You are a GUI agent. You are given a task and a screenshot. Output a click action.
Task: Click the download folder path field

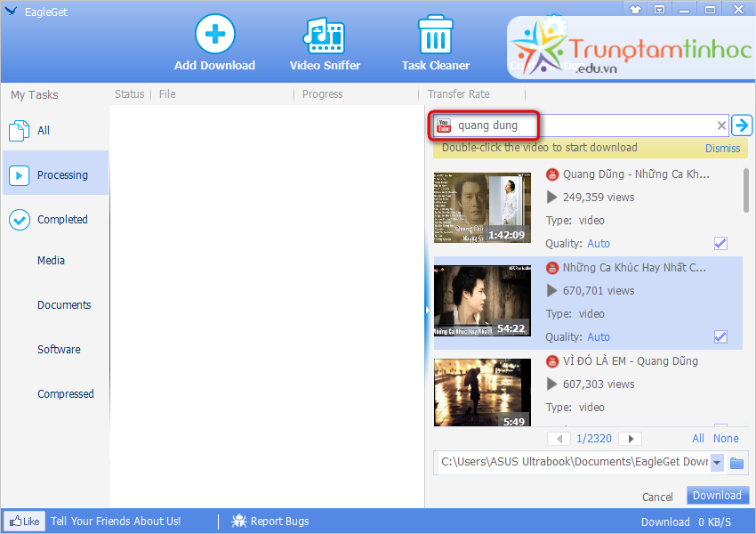tap(572, 462)
